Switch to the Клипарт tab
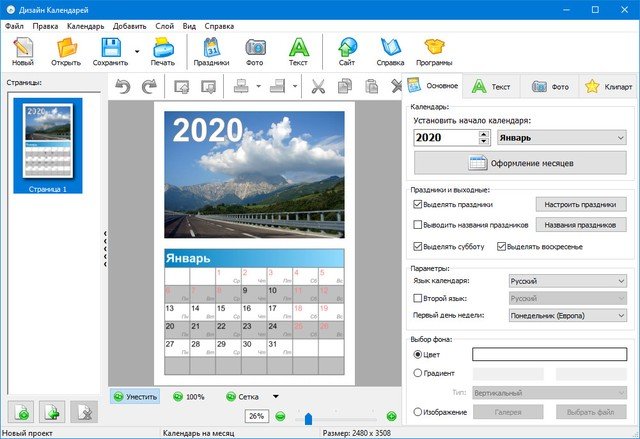This screenshot has height=439, width=640. point(606,87)
